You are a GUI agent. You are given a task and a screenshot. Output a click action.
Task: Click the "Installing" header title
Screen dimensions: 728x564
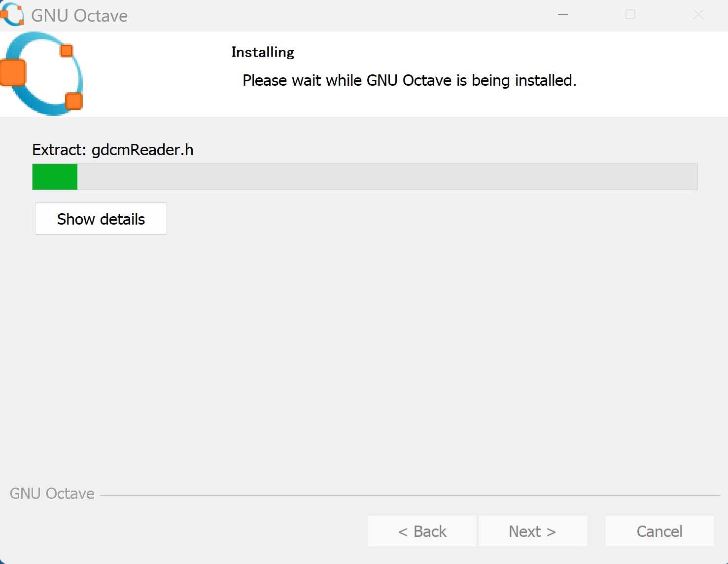click(263, 52)
